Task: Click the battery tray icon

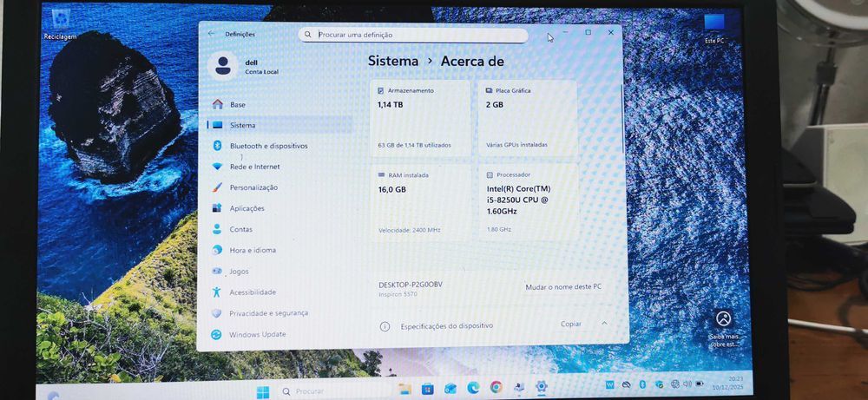Action: pos(699,383)
